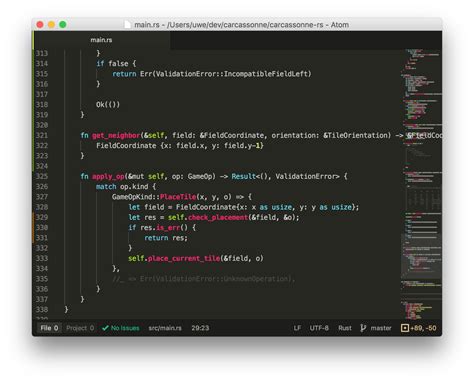Click 'if false' condition on line 314
Viewport: 474px width, 382px height.
112,64
